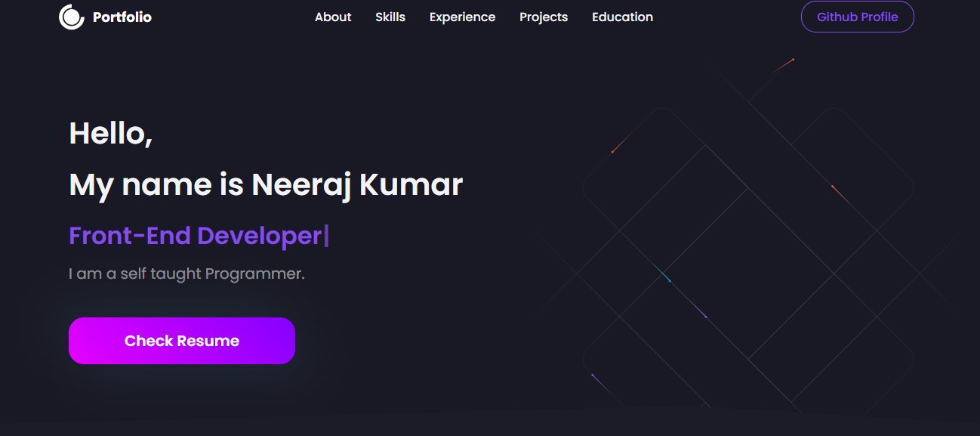This screenshot has width=980, height=436.
Task: Click the circular Portfolio logo icon
Action: 70,16
